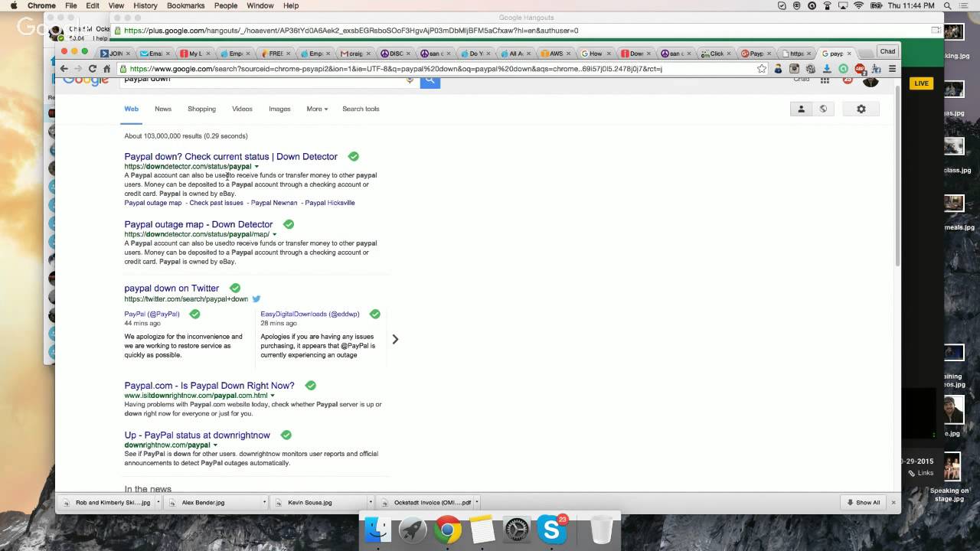Open the More search categories dropdown
The image size is (980, 551).
[317, 109]
